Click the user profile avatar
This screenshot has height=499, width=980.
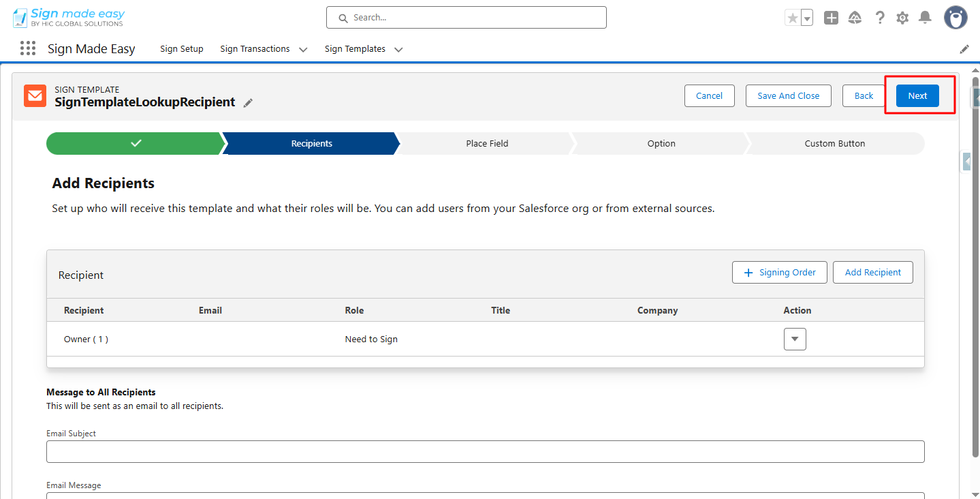[x=955, y=18]
